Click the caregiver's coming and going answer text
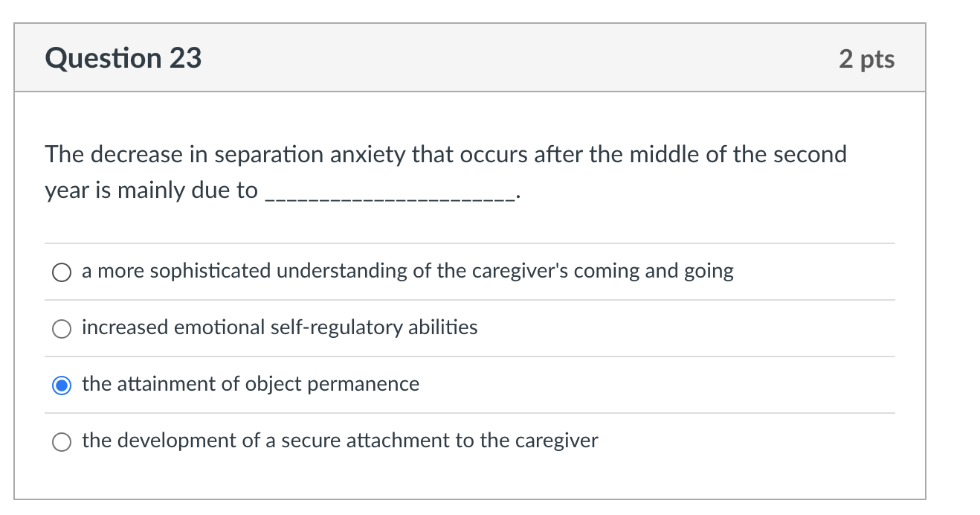Image resolution: width=980 pixels, height=515 pixels. click(x=407, y=271)
